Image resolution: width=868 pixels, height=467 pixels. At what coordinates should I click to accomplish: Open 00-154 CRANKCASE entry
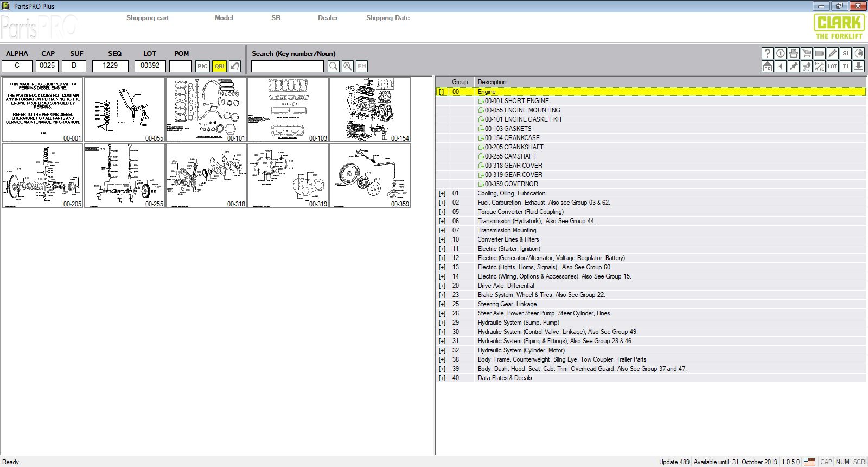click(x=509, y=138)
